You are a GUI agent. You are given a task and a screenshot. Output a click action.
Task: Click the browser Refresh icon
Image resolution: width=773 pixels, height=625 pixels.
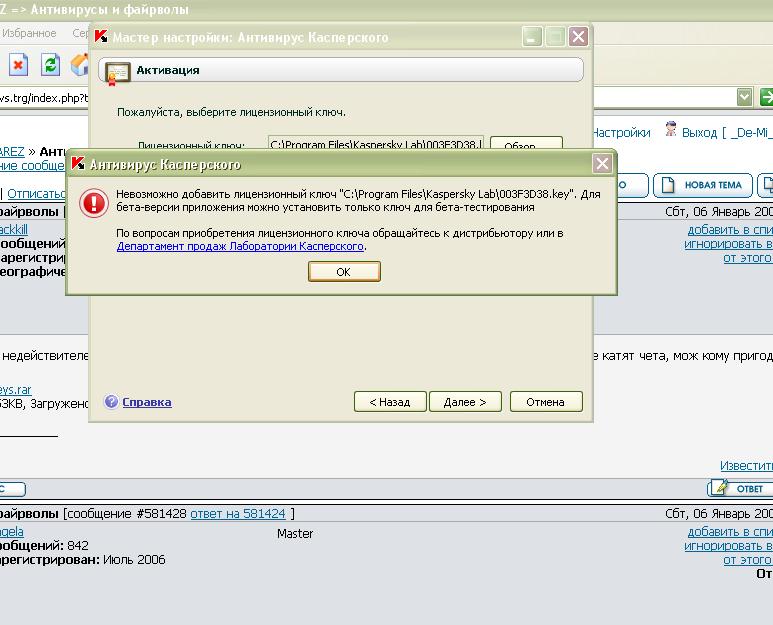50,65
